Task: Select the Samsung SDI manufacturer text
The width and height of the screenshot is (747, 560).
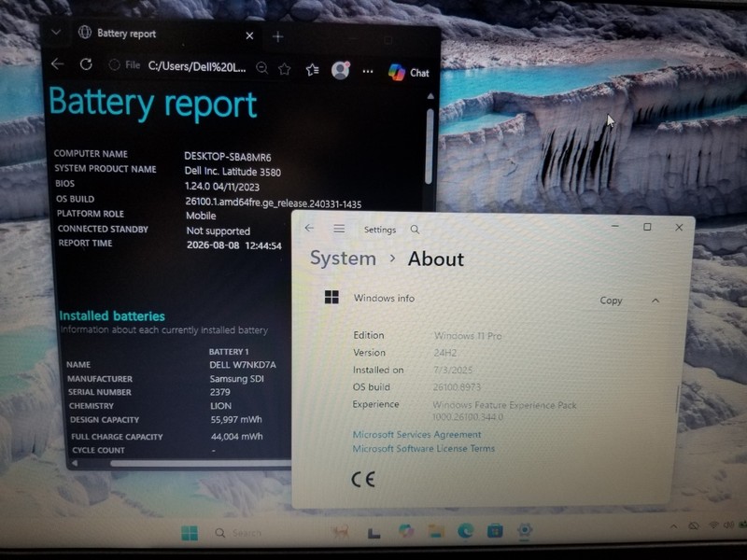Action: [x=237, y=379]
